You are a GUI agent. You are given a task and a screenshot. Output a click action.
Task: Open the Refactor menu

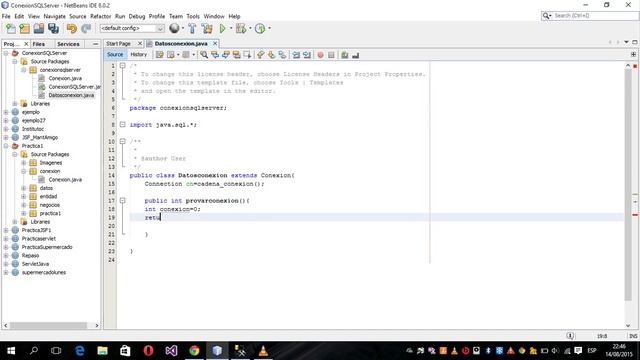pos(100,16)
